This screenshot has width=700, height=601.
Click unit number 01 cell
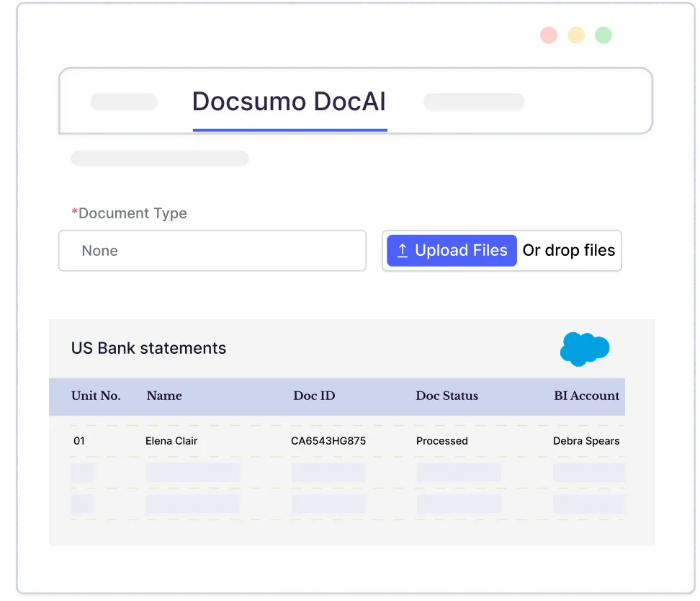(x=79, y=441)
